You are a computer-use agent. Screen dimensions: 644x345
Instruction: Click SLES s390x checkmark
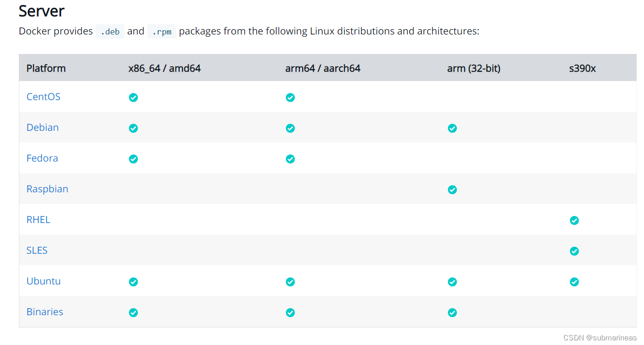[x=574, y=251]
